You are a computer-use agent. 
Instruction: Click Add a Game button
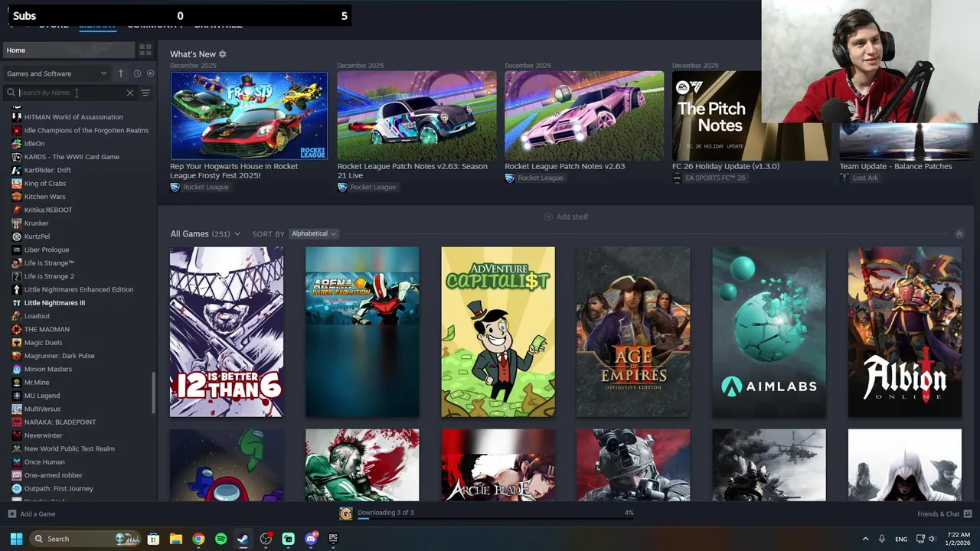[31, 514]
